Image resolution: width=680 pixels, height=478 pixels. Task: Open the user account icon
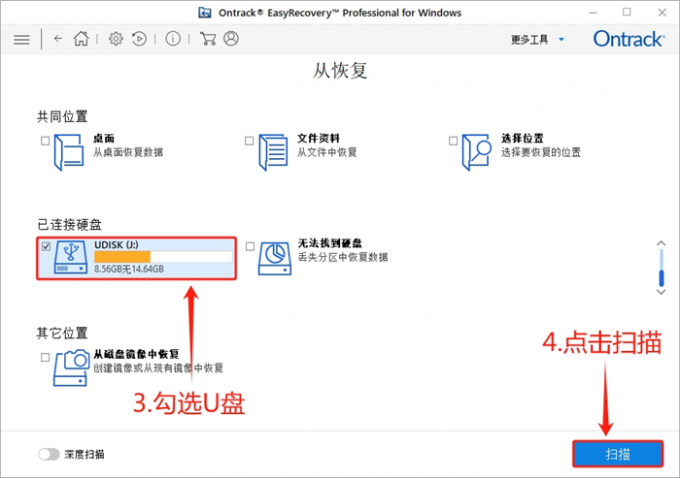point(231,39)
